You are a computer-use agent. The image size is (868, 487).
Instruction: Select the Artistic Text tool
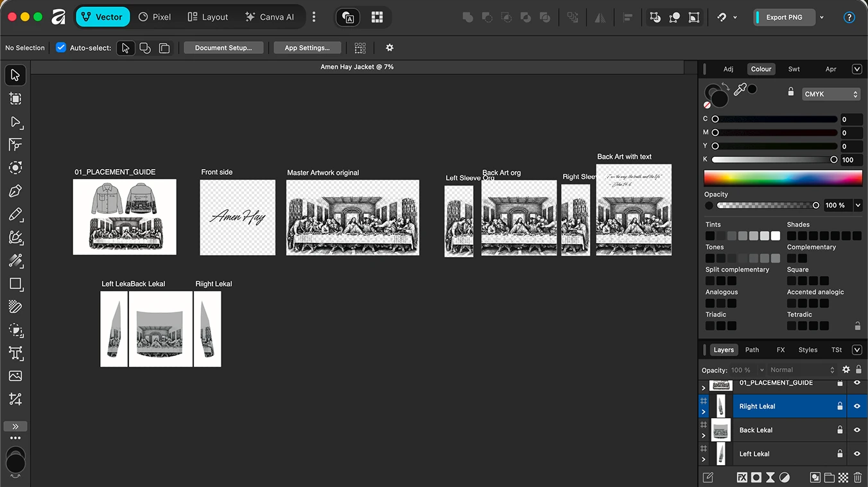click(15, 353)
